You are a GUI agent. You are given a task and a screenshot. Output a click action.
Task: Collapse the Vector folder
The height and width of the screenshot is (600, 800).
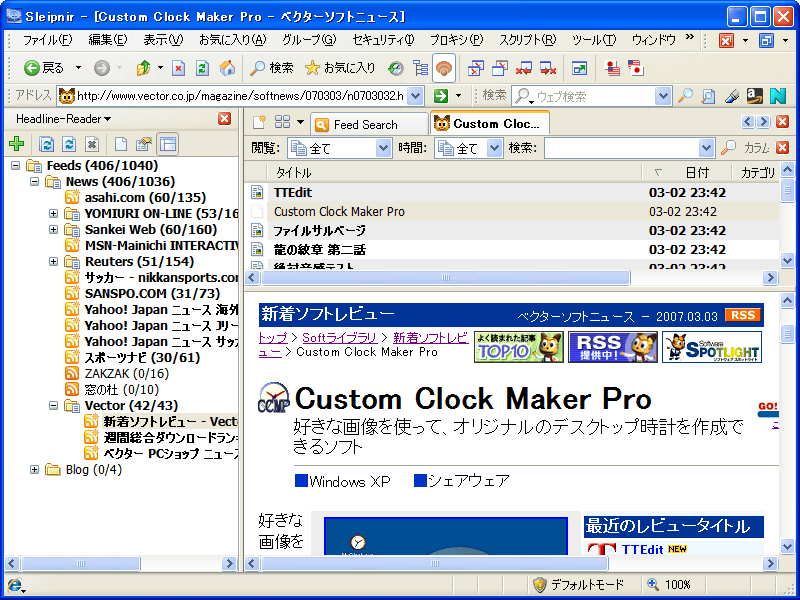pos(53,406)
